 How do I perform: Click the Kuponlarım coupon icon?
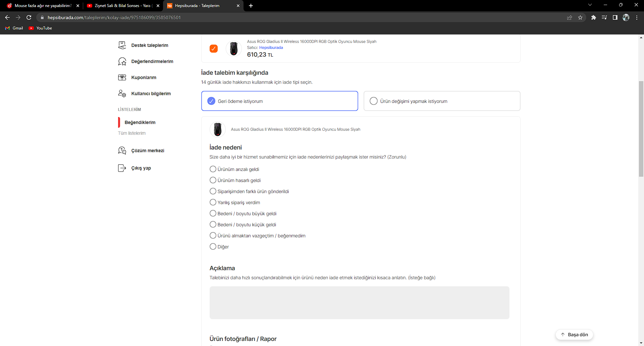click(x=122, y=77)
